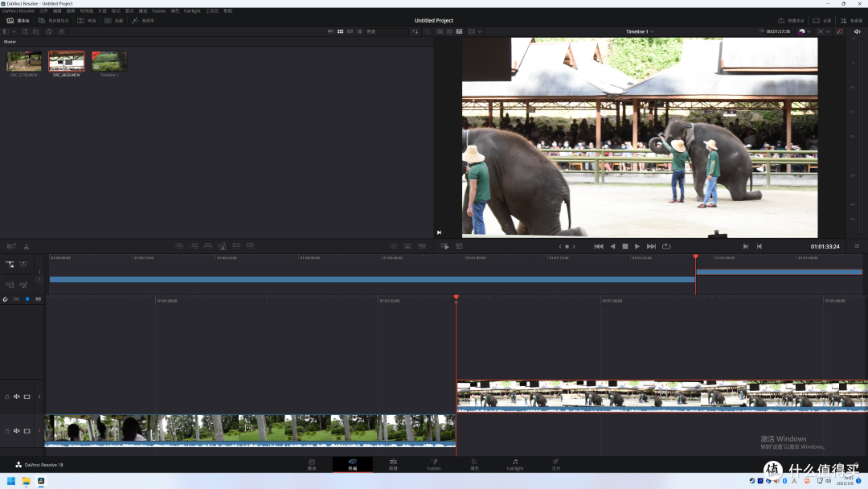Click the boring detector icon
Viewport: 868px width, 489px height.
pos(11,246)
